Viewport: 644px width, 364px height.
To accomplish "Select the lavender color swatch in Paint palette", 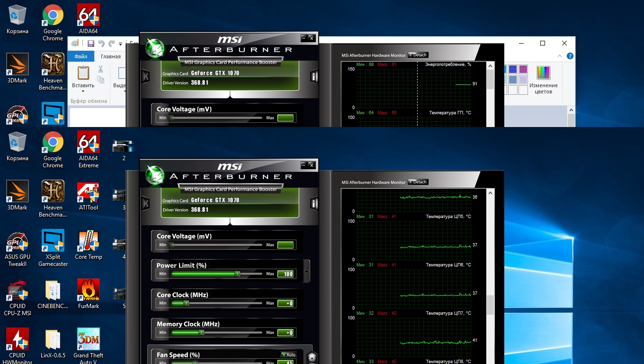I will [x=523, y=80].
